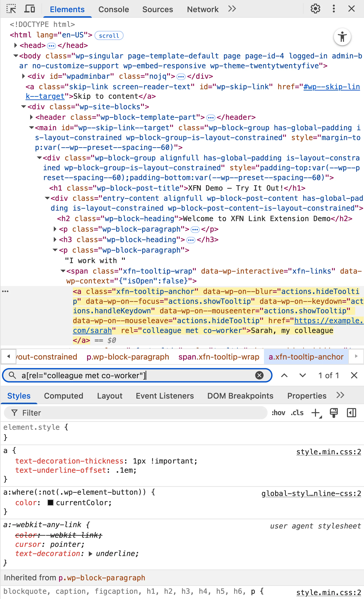Image resolution: width=364 pixels, height=599 pixels.
Task: Switch to the Computed tab
Action: pyautogui.click(x=64, y=396)
